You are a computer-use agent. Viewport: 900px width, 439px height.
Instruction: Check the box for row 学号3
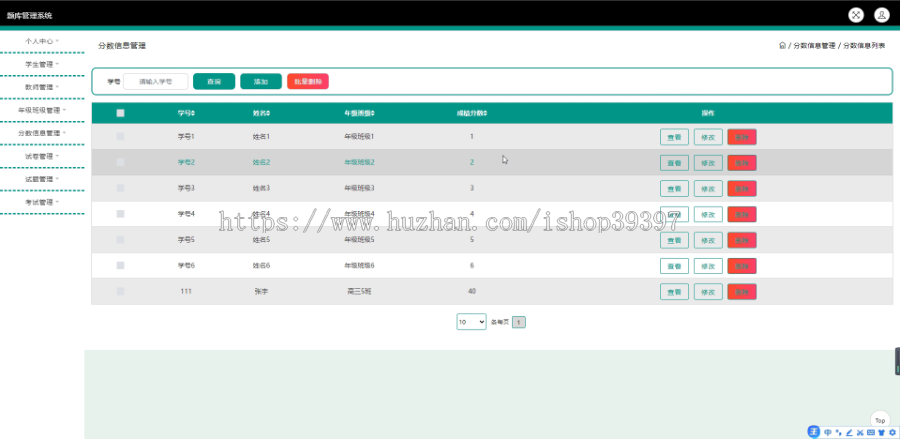pos(120,188)
